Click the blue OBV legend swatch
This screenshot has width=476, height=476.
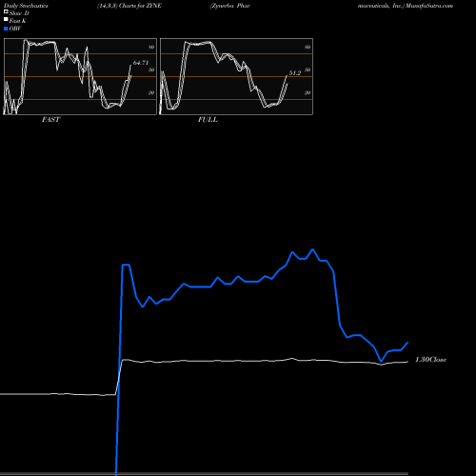6,29
